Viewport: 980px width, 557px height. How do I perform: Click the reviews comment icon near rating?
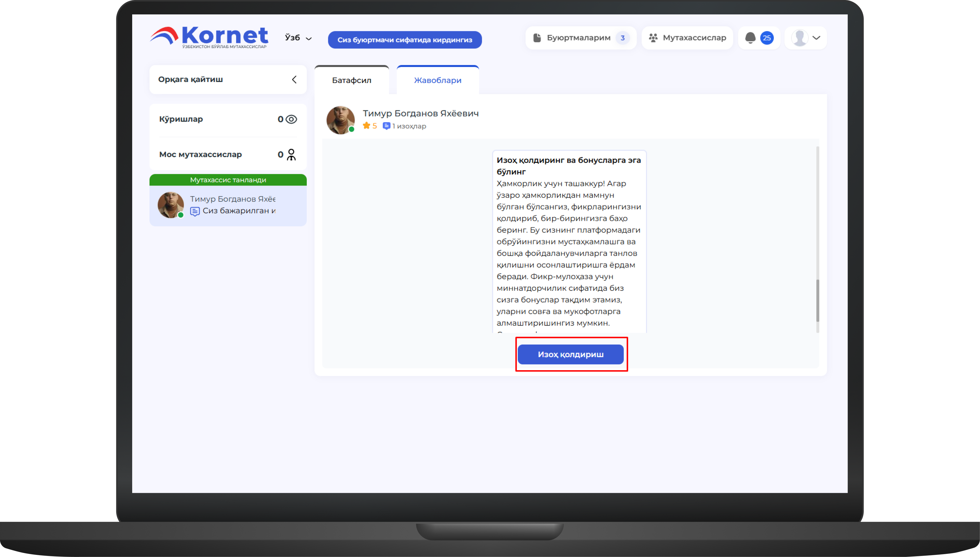pos(386,126)
